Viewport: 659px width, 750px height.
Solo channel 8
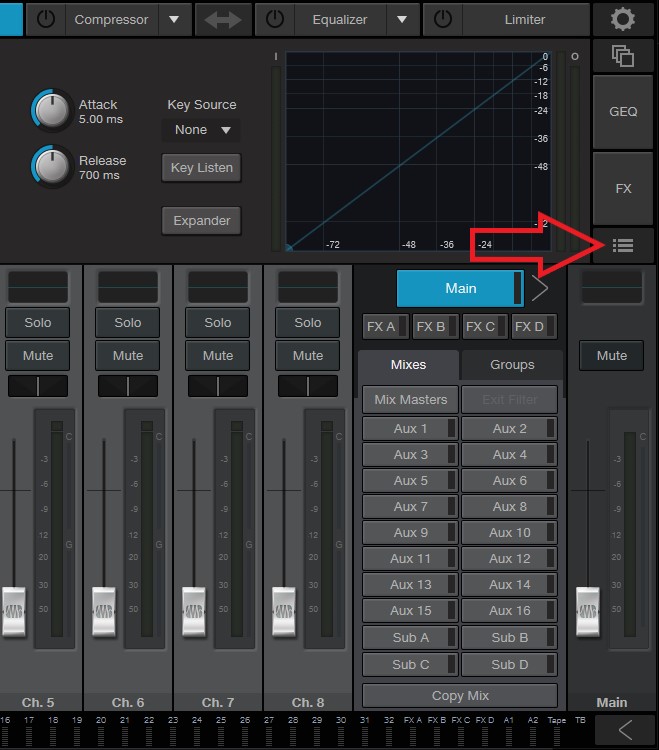pos(308,323)
